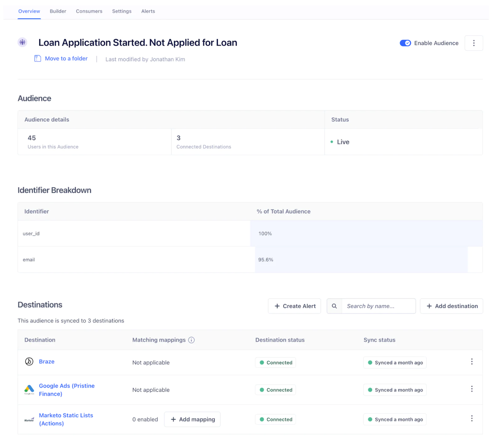The height and width of the screenshot is (448, 502).
Task: Click the search magnifier in the Destinations section
Action: tap(334, 306)
